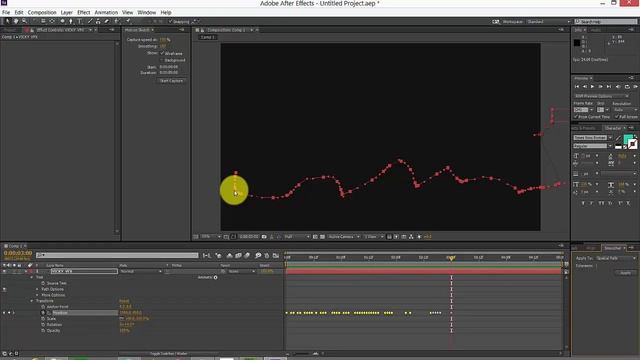Open the Workspace dropdown
Viewport: 640px width, 360px height.
(x=548, y=22)
